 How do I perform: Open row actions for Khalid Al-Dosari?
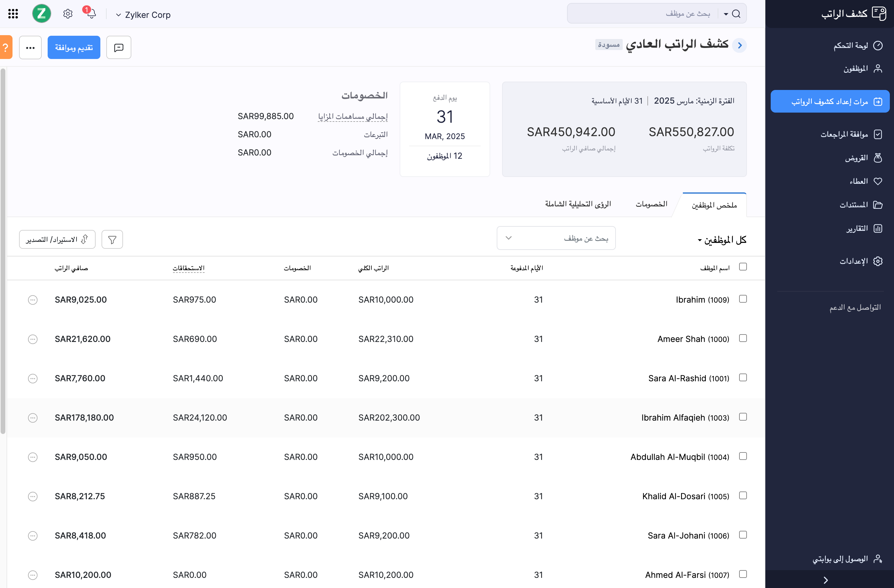(x=32, y=496)
